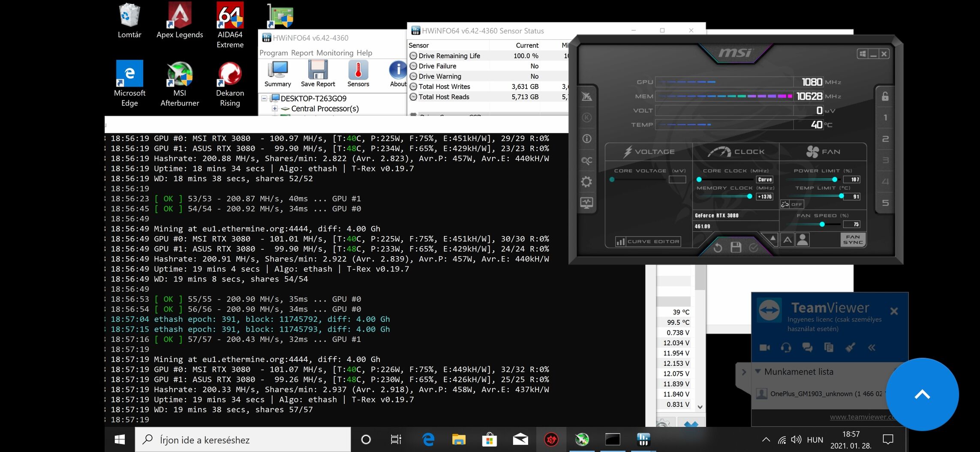This screenshot has height=452, width=980.
Task: Open the Afterburner hardware monitor icon
Action: pyautogui.click(x=586, y=202)
